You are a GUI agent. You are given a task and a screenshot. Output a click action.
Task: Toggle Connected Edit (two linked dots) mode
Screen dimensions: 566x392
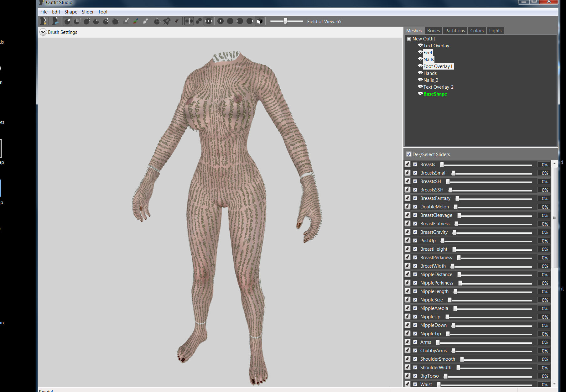click(199, 21)
